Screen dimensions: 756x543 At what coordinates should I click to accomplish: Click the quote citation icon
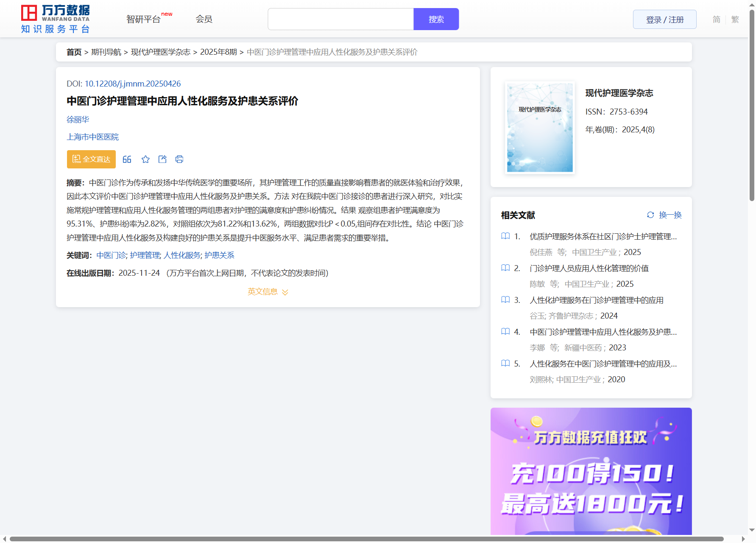point(127,160)
